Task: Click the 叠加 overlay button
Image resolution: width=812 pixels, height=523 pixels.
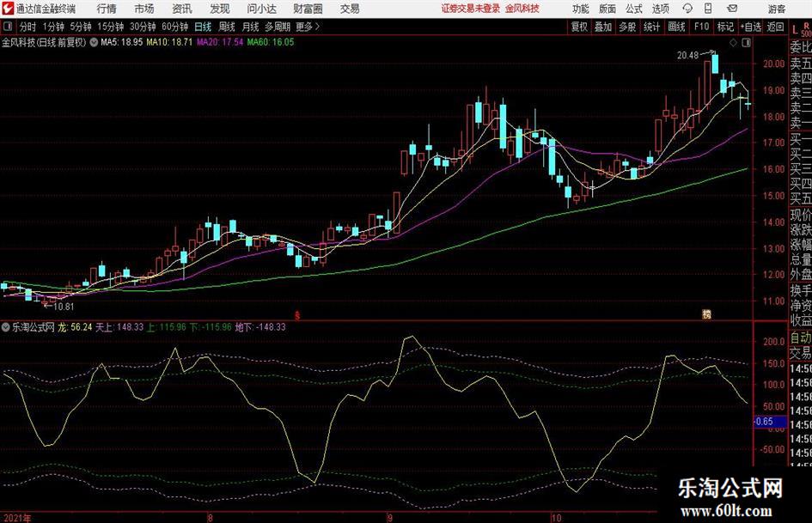Action: 603,27
